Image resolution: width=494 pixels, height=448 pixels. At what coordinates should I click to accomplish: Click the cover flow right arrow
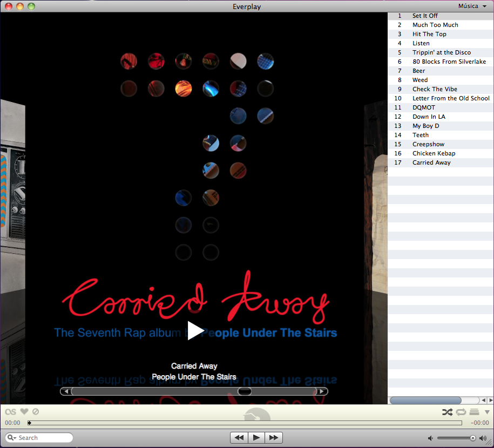322,391
